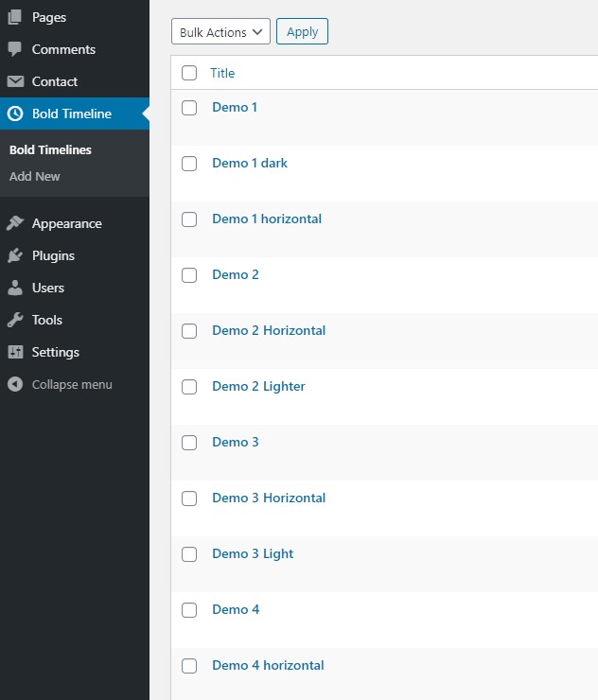Check the Demo 4 horizontal checkbox

click(x=189, y=666)
